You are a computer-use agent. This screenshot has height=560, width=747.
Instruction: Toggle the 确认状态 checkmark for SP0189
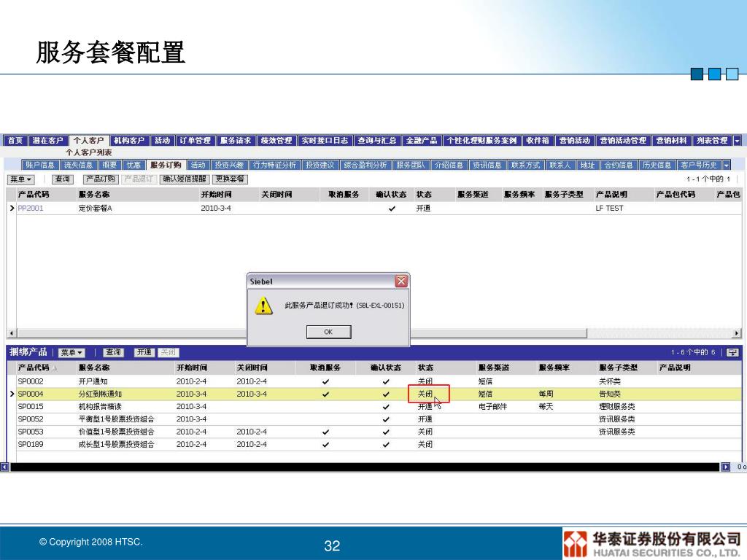point(386,445)
